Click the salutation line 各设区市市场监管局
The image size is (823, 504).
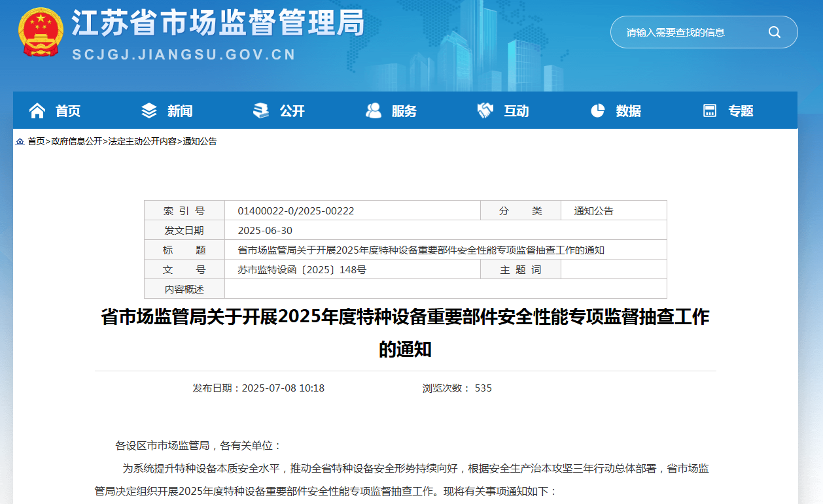point(198,446)
